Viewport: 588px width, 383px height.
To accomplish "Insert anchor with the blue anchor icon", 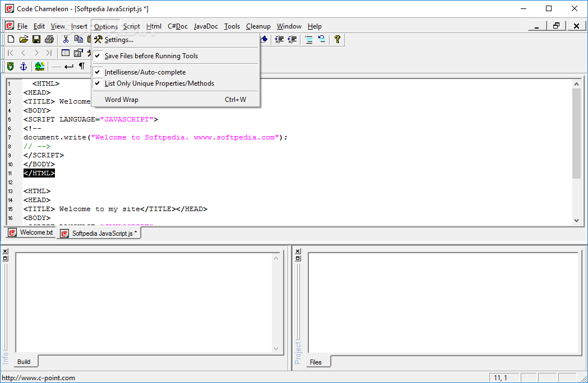I will click(x=23, y=66).
